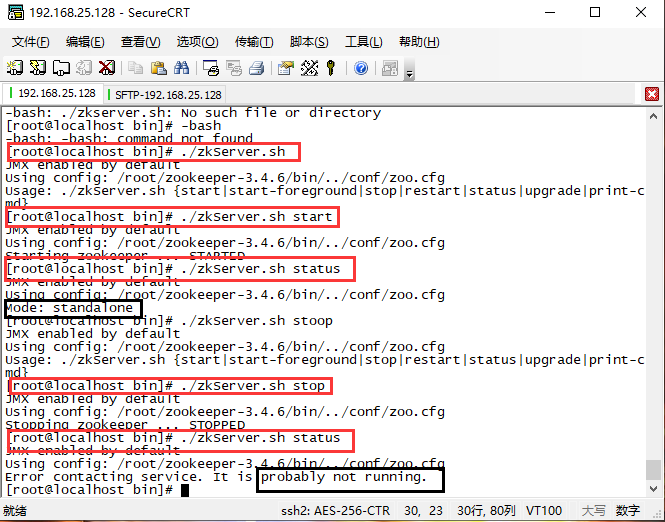Viewport: 665px width, 522px height.
Task: Click the 'Mode: standalone' output line
Action: (69, 307)
